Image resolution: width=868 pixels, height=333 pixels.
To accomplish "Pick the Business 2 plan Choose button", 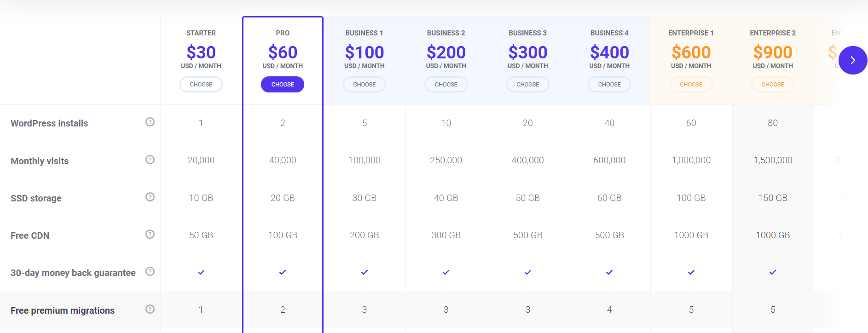I will pyautogui.click(x=446, y=85).
